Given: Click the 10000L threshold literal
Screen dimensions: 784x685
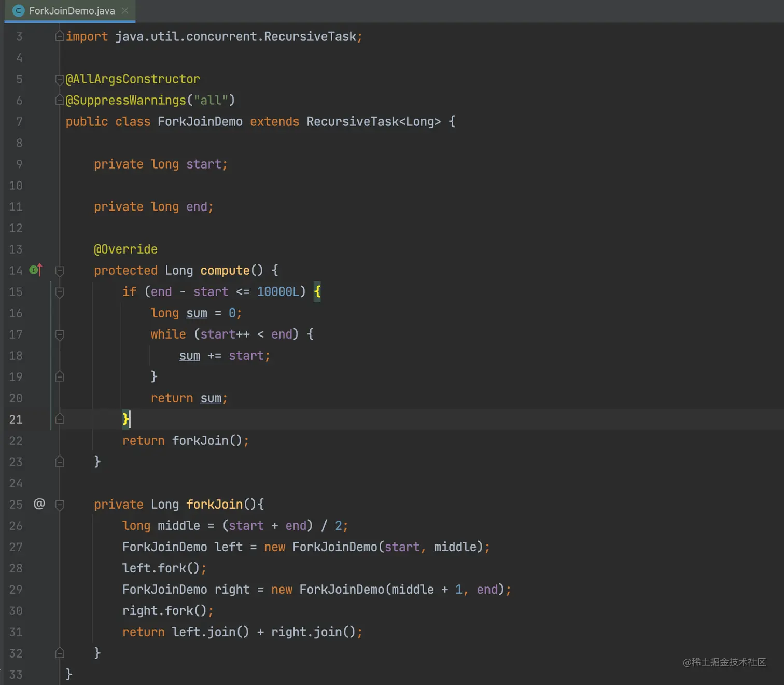Looking at the screenshot, I should [x=278, y=292].
